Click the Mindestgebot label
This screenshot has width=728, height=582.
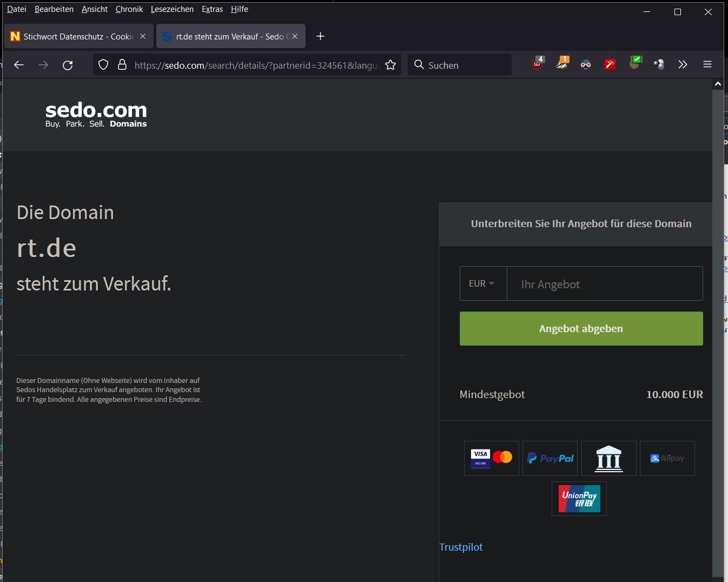[x=492, y=394]
